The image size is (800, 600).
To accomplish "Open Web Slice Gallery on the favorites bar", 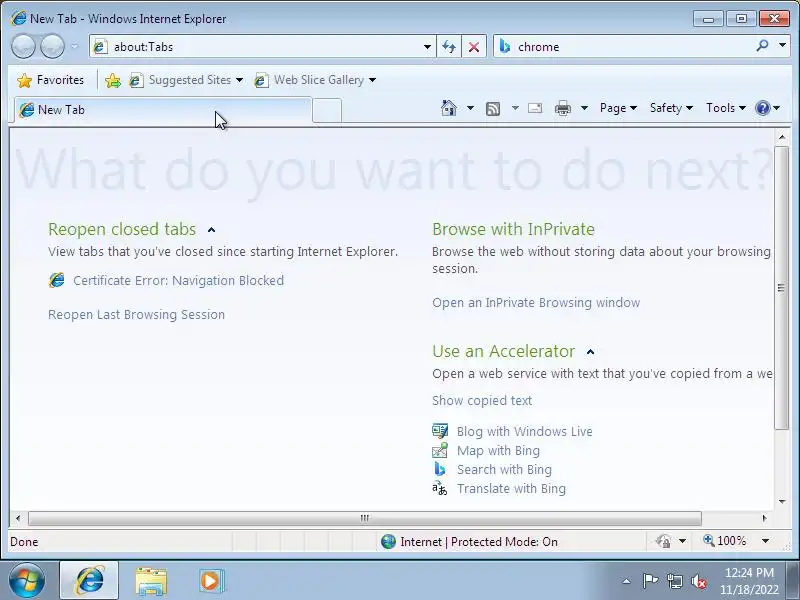I will tap(315, 80).
